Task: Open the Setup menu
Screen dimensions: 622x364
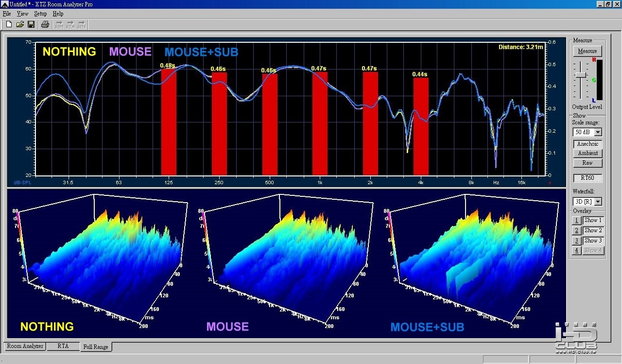Action: 40,14
